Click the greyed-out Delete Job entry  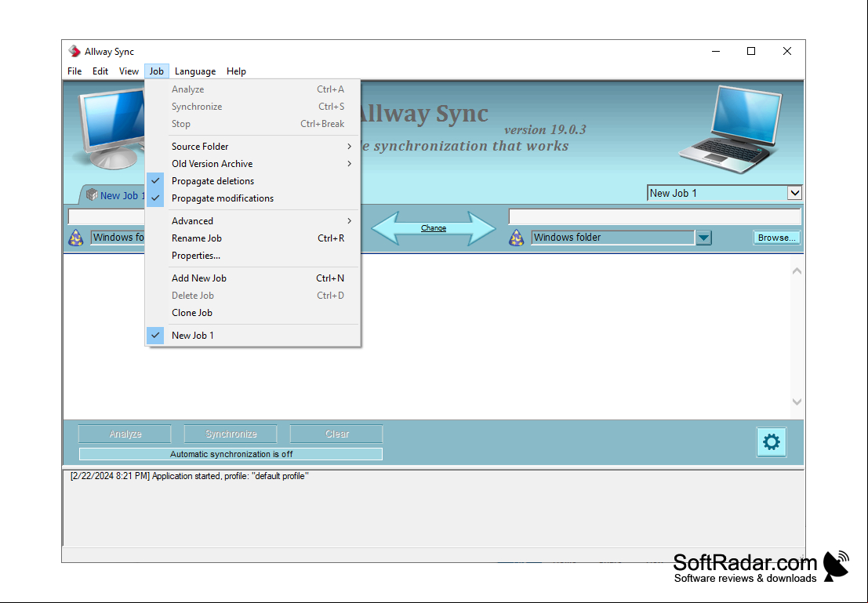pos(253,296)
